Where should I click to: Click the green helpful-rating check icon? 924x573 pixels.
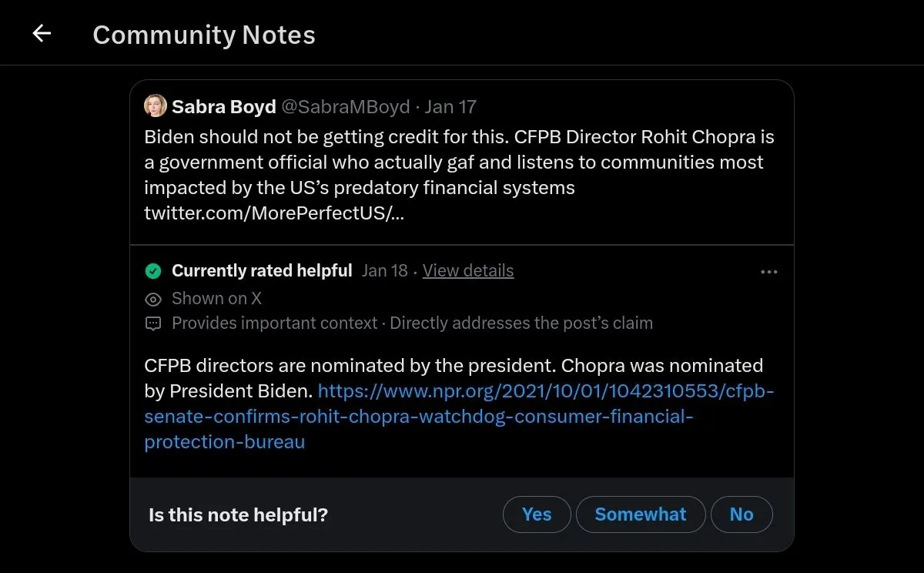(x=152, y=270)
